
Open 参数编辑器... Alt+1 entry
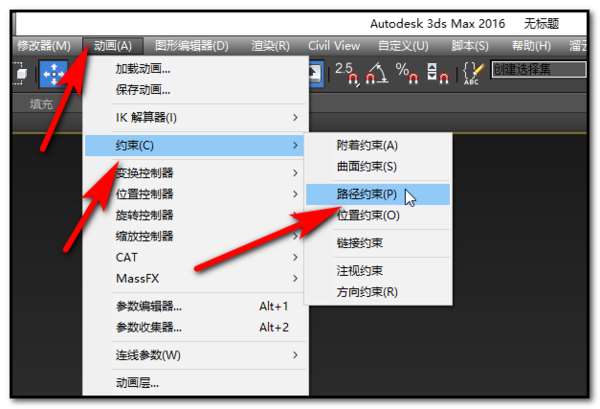point(195,306)
